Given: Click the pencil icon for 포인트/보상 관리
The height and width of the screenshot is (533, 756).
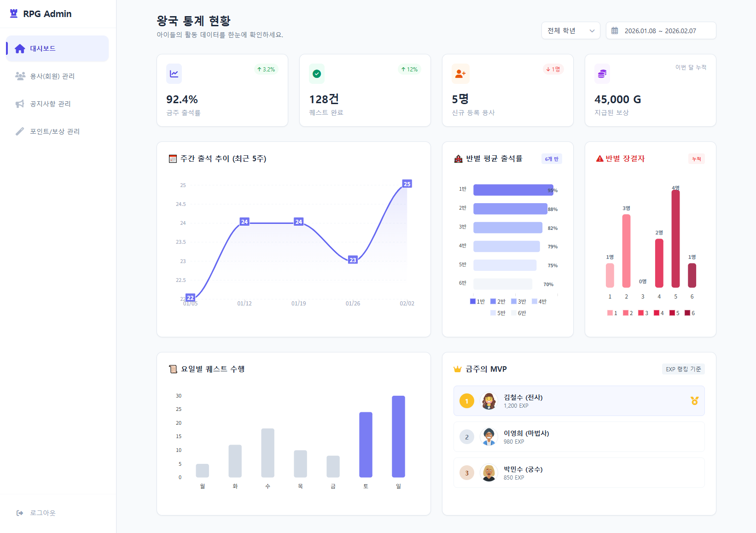Looking at the screenshot, I should pyautogui.click(x=20, y=131).
